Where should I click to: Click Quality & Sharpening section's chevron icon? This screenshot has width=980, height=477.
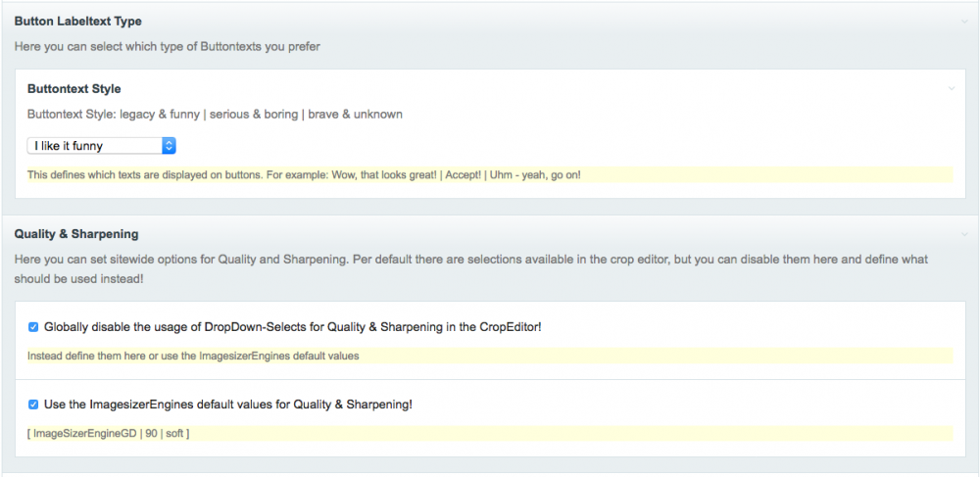click(x=965, y=235)
